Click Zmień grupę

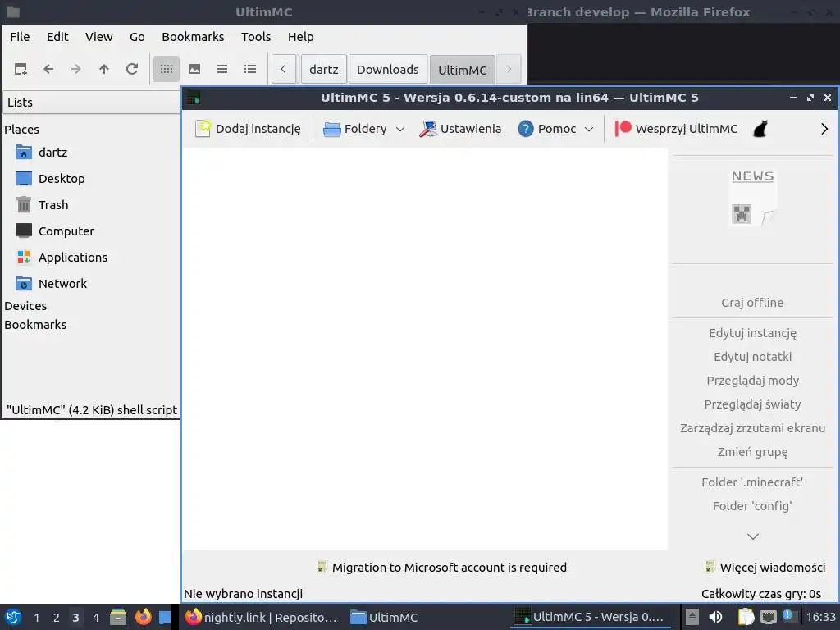coord(752,452)
